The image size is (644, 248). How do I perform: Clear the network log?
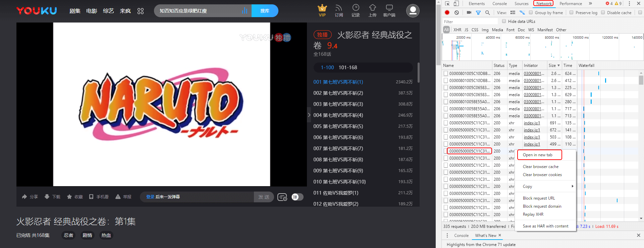coord(457,12)
